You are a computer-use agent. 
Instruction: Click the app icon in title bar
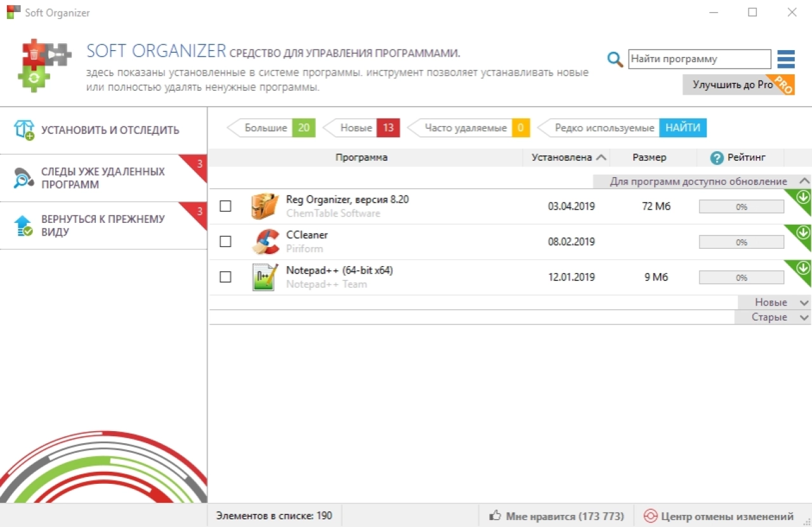(13, 12)
